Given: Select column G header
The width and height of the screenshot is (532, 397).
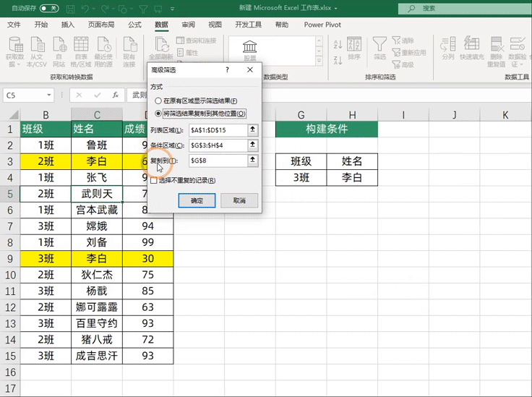Looking at the screenshot, I should 301,115.
